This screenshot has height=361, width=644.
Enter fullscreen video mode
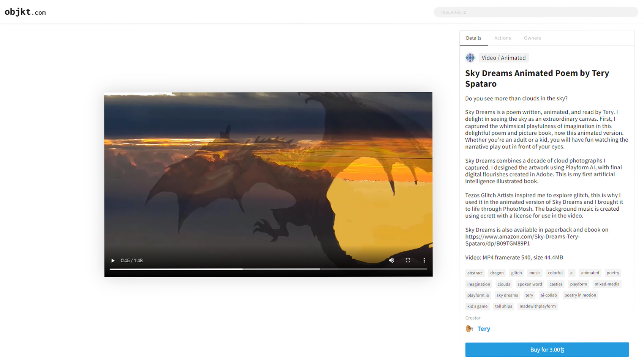pyautogui.click(x=408, y=260)
